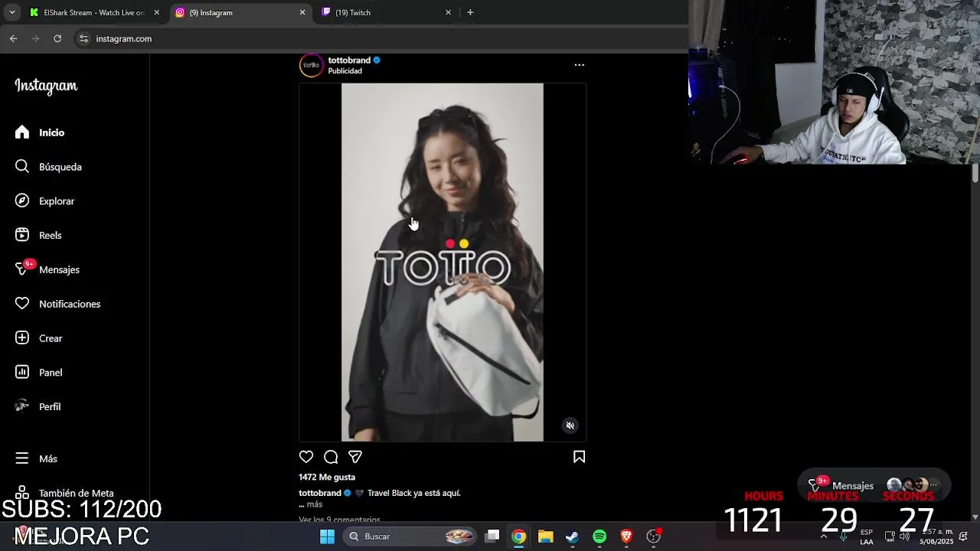Image resolution: width=980 pixels, height=551 pixels.
Task: Open Windows Start button
Action: [x=327, y=536]
